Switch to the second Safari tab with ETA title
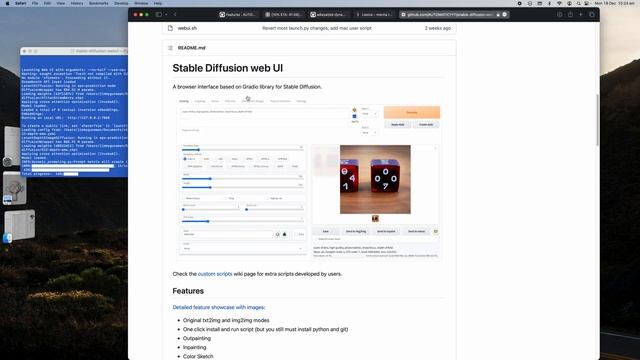Viewport: 640px width, 360px height. click(283, 14)
